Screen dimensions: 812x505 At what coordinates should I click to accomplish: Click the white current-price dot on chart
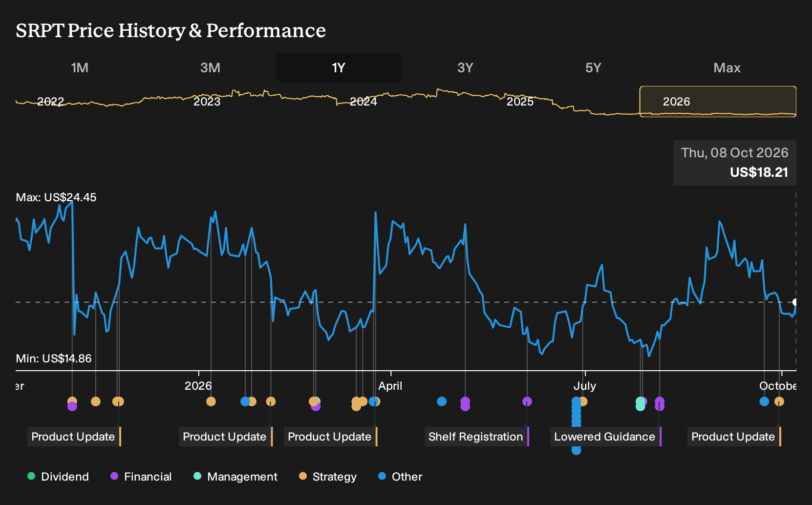[795, 302]
